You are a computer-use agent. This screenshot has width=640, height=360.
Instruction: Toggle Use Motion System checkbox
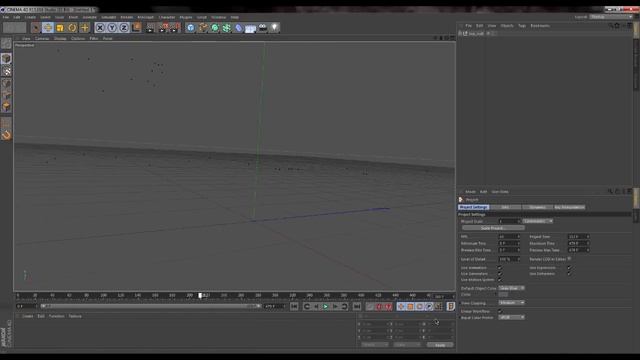pos(500,280)
